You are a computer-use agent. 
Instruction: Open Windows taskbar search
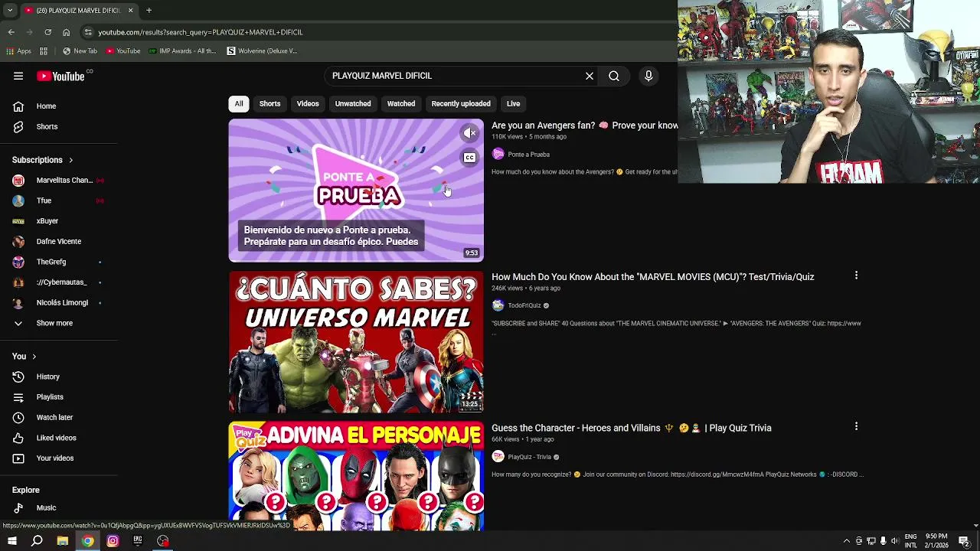37,541
